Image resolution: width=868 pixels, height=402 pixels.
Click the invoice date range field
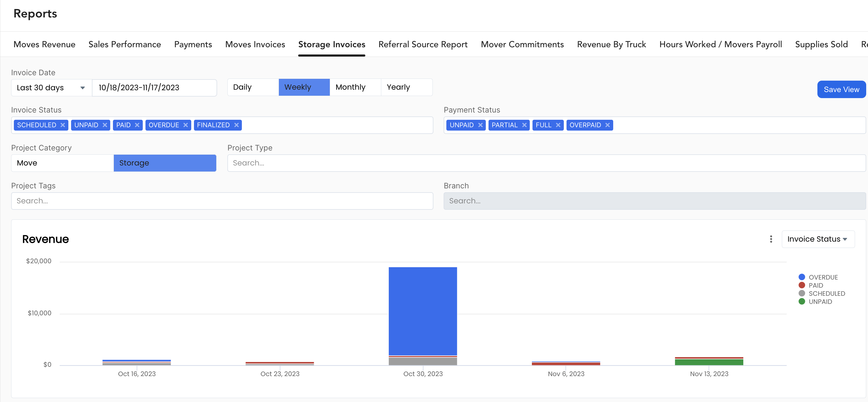point(154,88)
